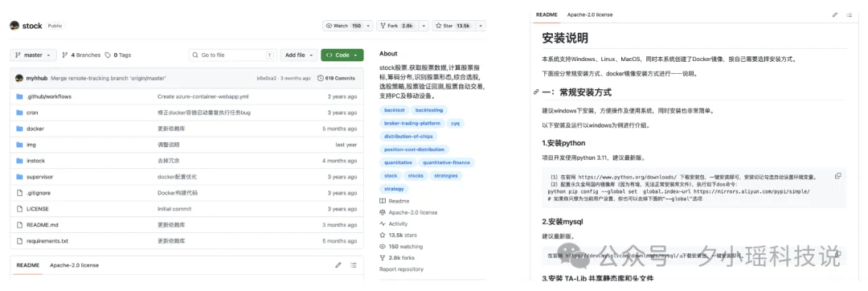Viewport: 868px width, 291px height.
Task: Select Apache-2.0 license tab in left window
Action: 74,265
